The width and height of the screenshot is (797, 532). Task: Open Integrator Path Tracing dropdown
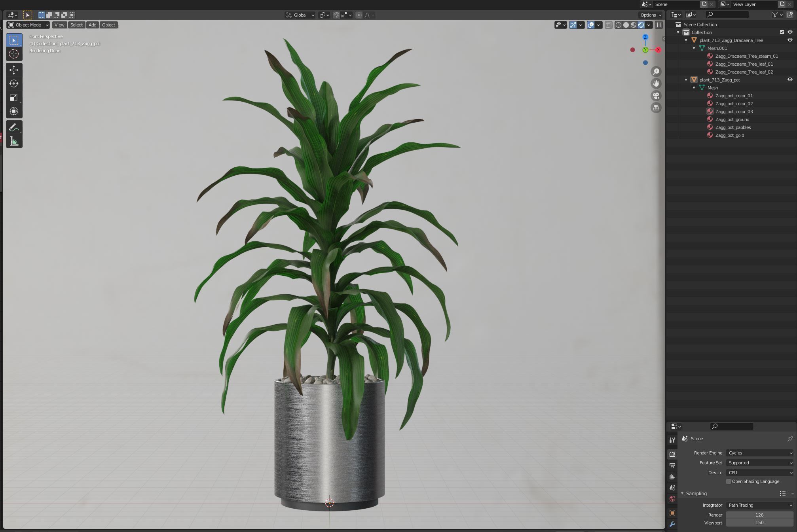(x=760, y=505)
